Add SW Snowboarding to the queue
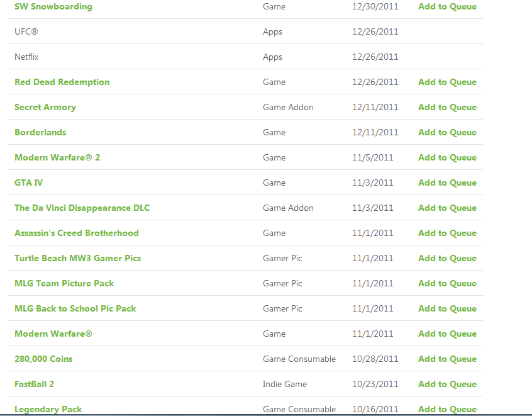This screenshot has width=532, height=416. 447,7
